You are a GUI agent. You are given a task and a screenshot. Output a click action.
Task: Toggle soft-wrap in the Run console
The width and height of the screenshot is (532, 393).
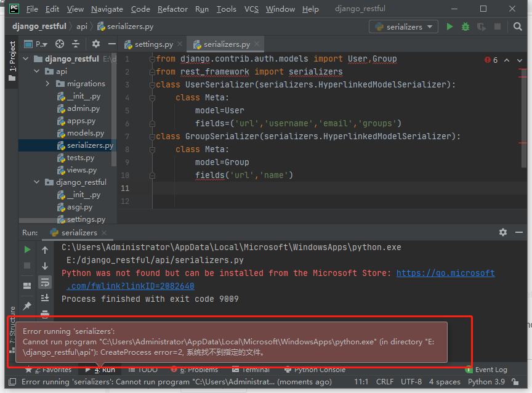(x=44, y=282)
